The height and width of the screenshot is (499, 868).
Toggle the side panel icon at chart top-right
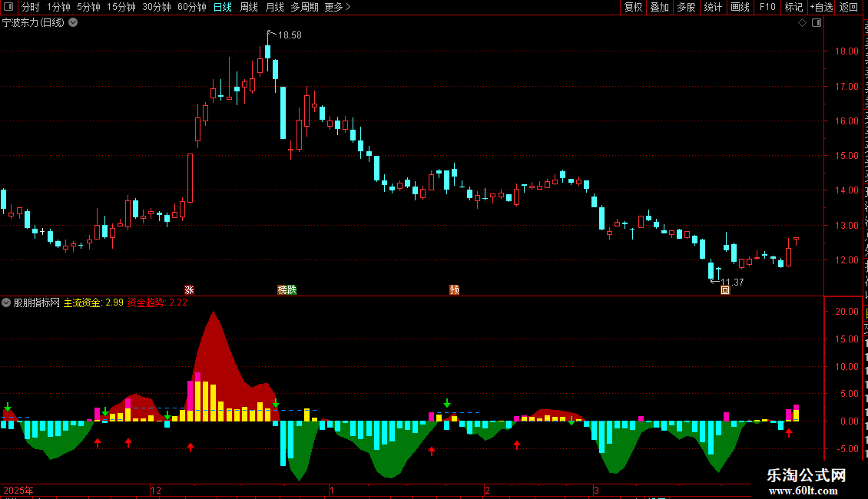click(817, 23)
